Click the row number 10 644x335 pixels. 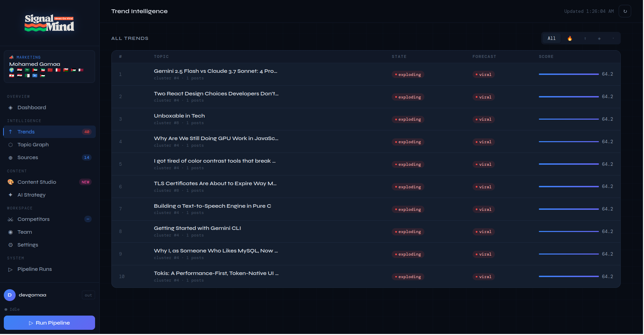(122, 277)
